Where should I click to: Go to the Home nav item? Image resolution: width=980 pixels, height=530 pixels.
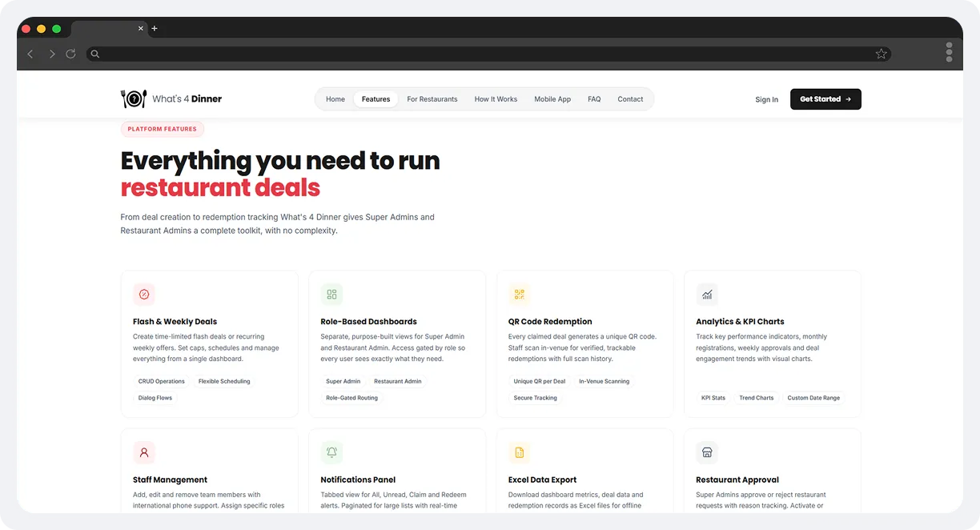[335, 99]
